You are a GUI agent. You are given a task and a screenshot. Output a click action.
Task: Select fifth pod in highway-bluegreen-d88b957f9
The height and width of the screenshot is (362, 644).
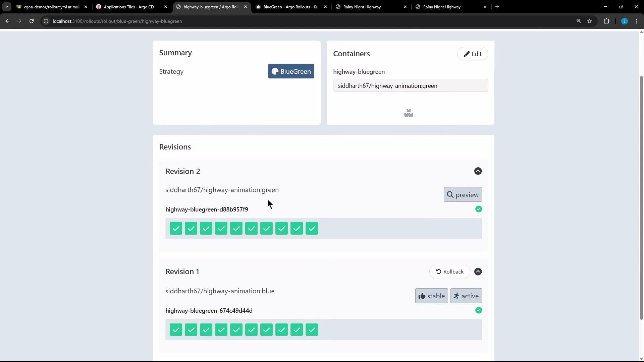coord(236,228)
